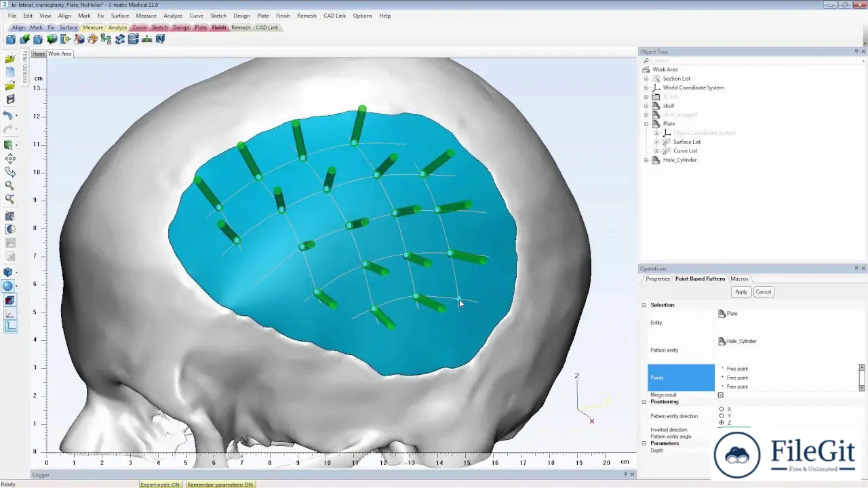Click the Finish tool with green plate on blue base
Viewport: 868px width, 488px height.
(x=146, y=39)
